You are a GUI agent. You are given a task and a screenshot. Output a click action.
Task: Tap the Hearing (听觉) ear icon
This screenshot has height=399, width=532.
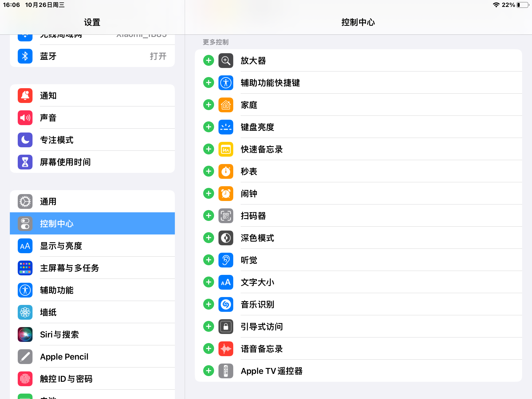click(226, 260)
